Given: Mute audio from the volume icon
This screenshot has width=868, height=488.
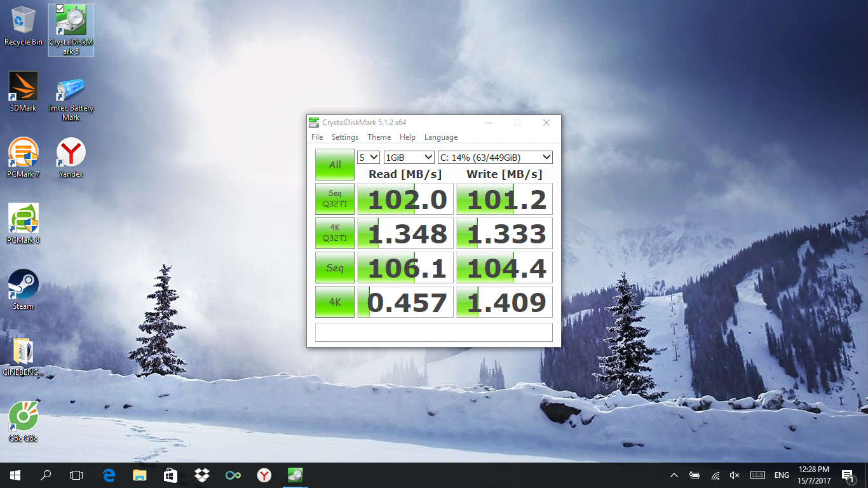Looking at the screenshot, I should 735,475.
